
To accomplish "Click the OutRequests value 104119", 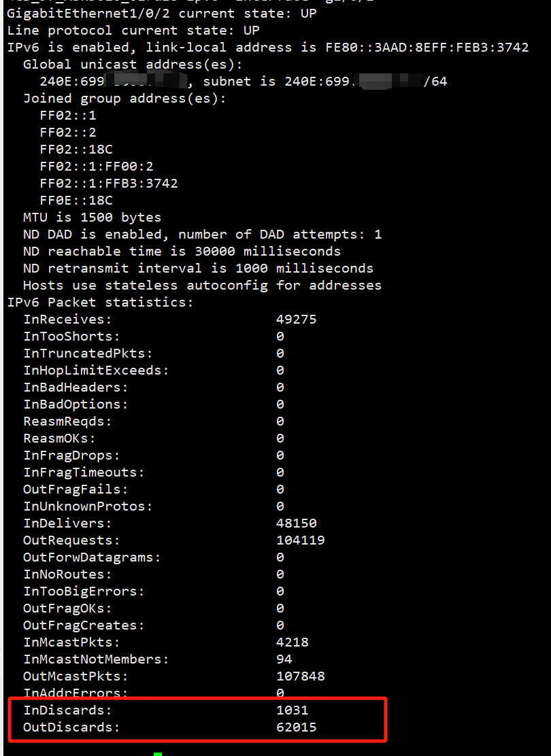I will [300, 540].
